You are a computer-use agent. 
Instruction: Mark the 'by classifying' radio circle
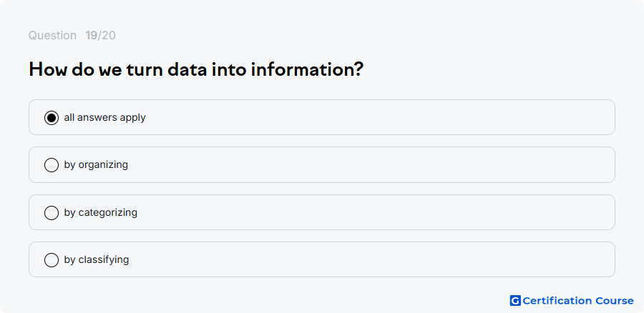pyautogui.click(x=52, y=259)
